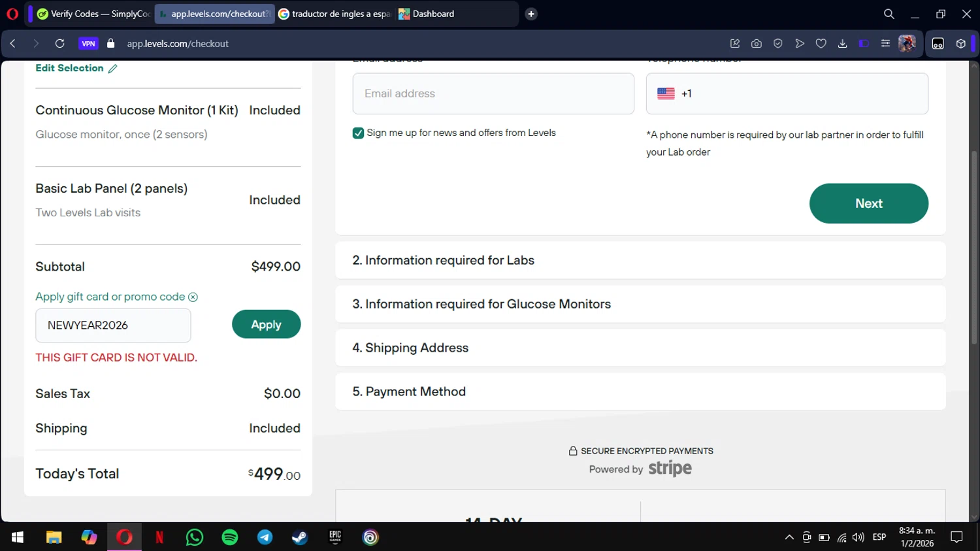
Task: Open Spotify from the taskbar
Action: pyautogui.click(x=230, y=537)
